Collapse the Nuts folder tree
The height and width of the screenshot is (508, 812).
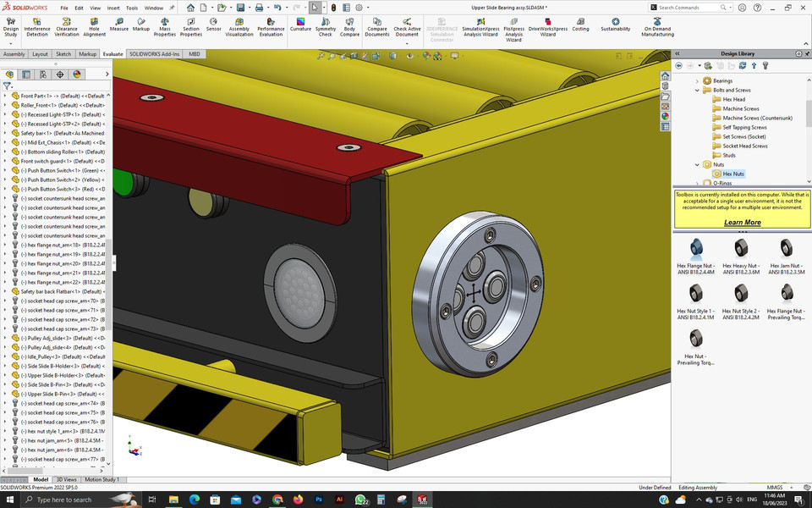tap(697, 164)
